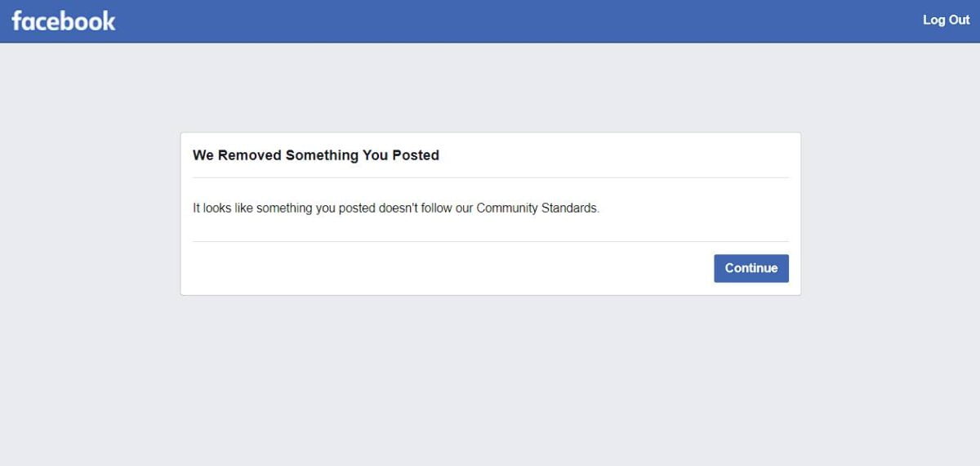980x466 pixels.
Task: Click the divider line under the dialog title
Action: pos(490,177)
